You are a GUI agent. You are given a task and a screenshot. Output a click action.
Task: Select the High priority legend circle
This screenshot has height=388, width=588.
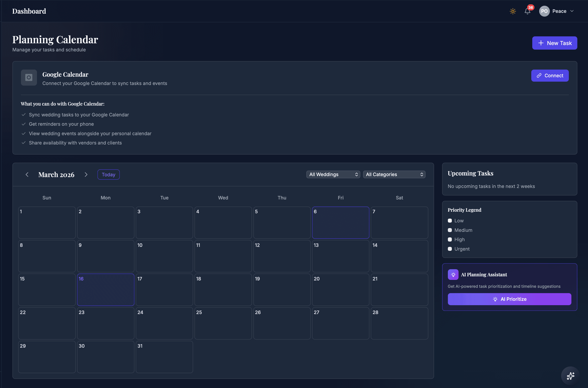(450, 239)
